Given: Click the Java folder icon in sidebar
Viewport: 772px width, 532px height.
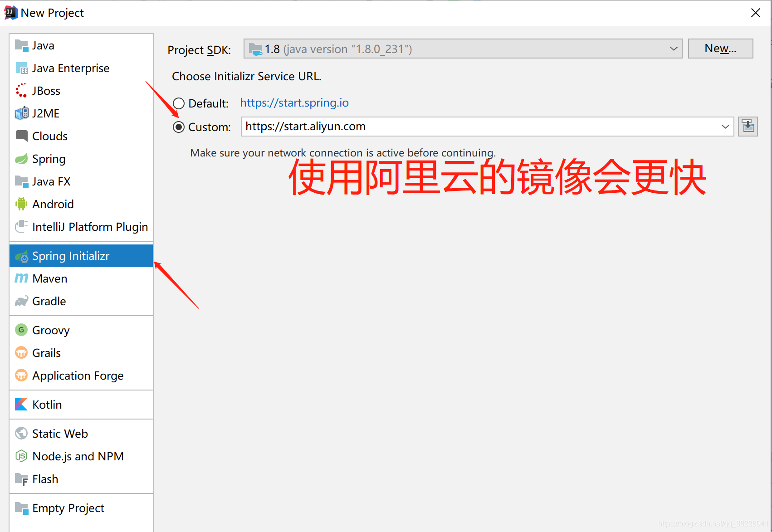Looking at the screenshot, I should [x=21, y=45].
